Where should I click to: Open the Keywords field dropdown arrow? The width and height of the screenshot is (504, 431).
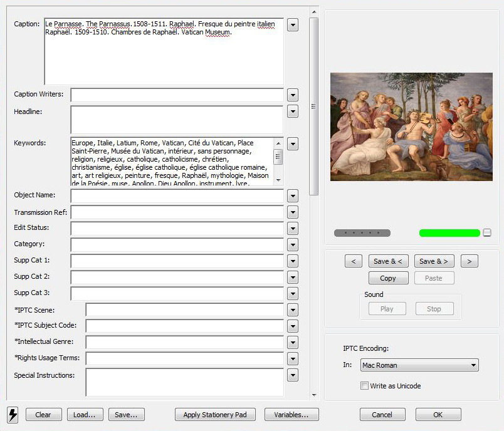tap(293, 144)
